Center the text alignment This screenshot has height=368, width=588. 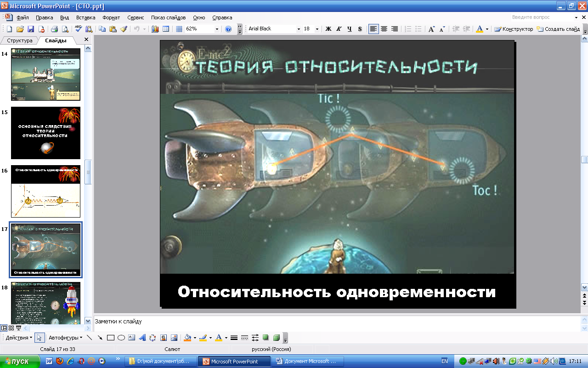click(x=384, y=29)
